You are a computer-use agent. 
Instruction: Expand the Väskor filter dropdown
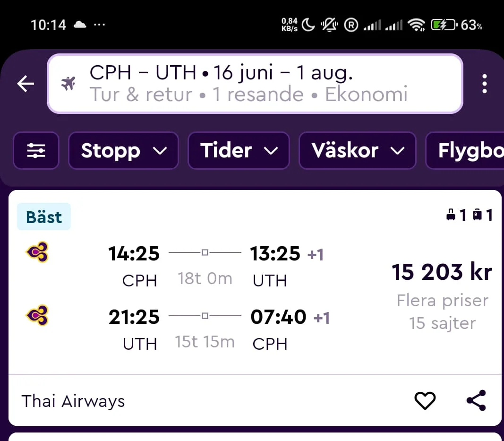tap(357, 151)
